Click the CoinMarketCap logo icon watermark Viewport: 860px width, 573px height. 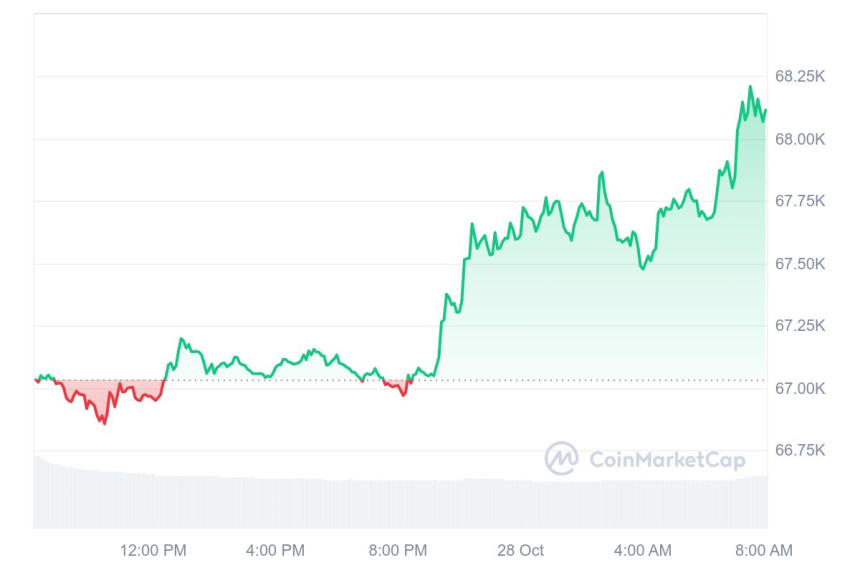click(x=561, y=459)
